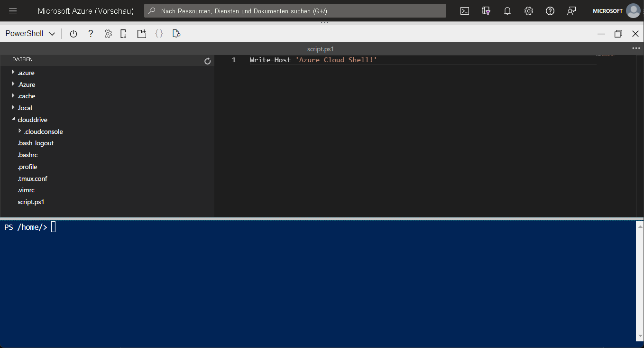This screenshot has height=348, width=644.
Task: Open the PowerShell shell type dropdown
Action: pos(30,34)
